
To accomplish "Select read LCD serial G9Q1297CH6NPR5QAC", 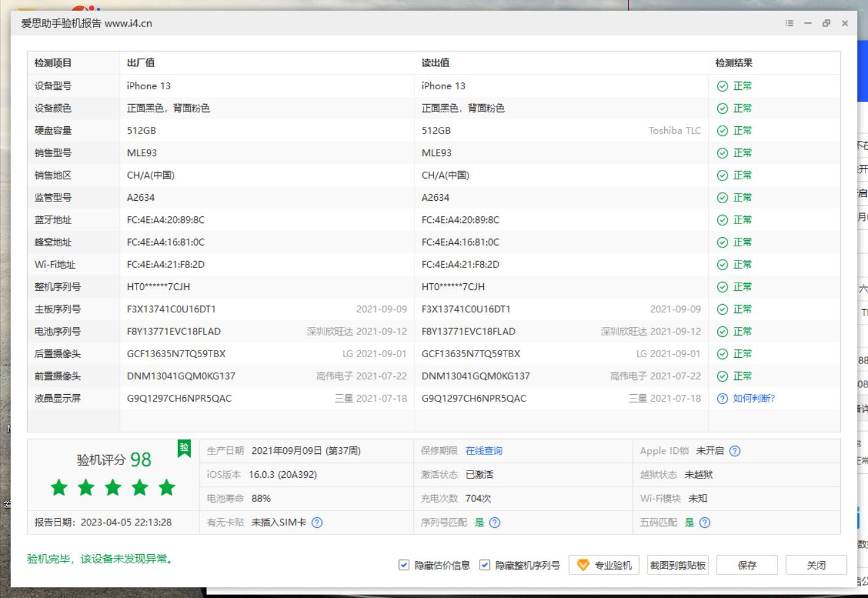I will click(x=474, y=398).
